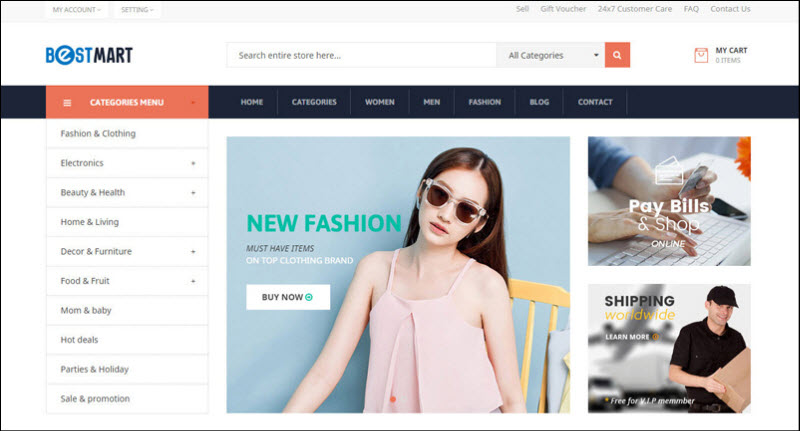Expand the Beauty & Health plus icon
This screenshot has width=800, height=431.
[193, 192]
